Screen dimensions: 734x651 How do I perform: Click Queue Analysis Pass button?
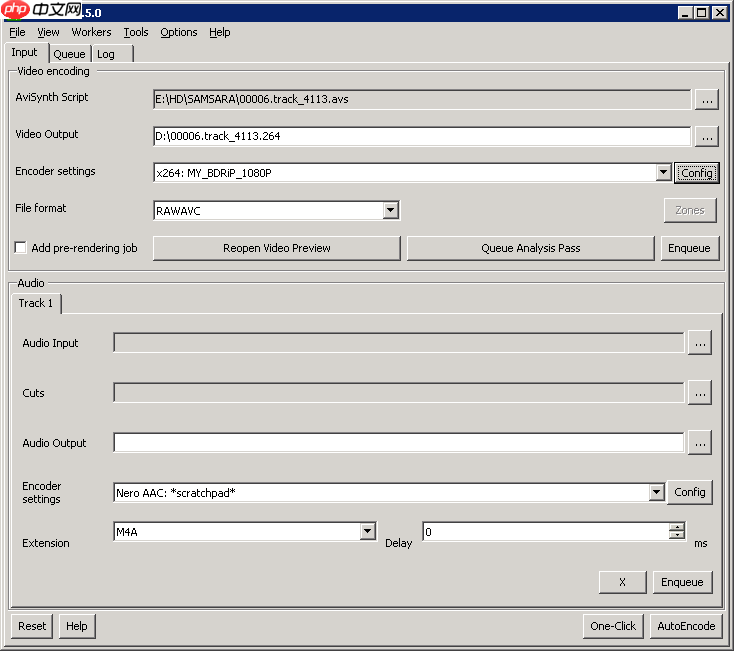[530, 248]
